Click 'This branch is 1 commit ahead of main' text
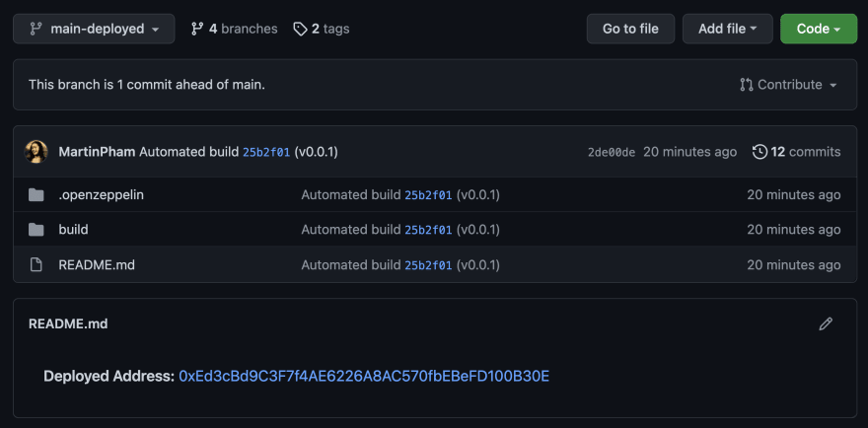 click(147, 85)
